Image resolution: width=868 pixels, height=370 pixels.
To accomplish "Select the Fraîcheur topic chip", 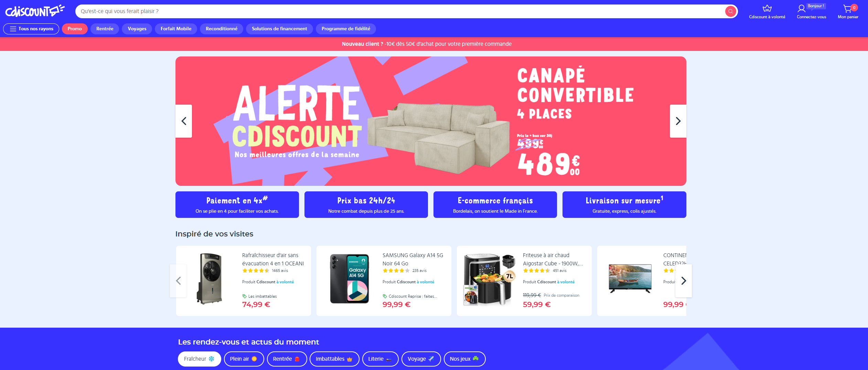I will (x=199, y=359).
